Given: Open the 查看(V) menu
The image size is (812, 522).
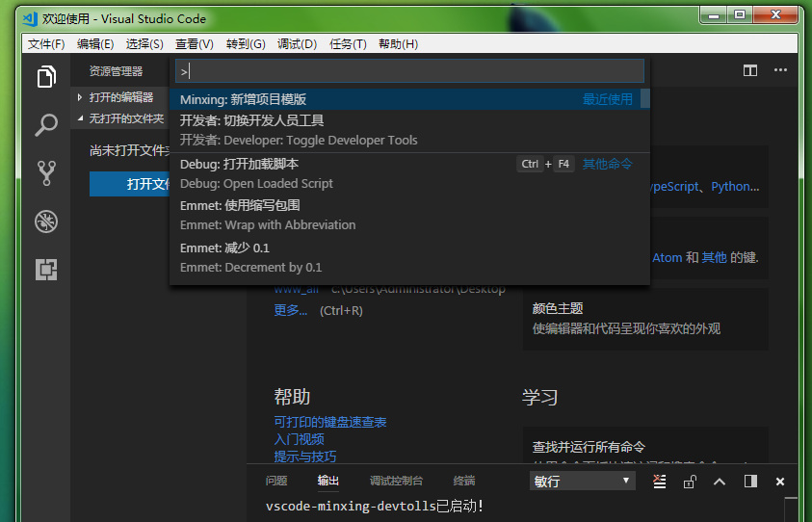Looking at the screenshot, I should [195, 44].
